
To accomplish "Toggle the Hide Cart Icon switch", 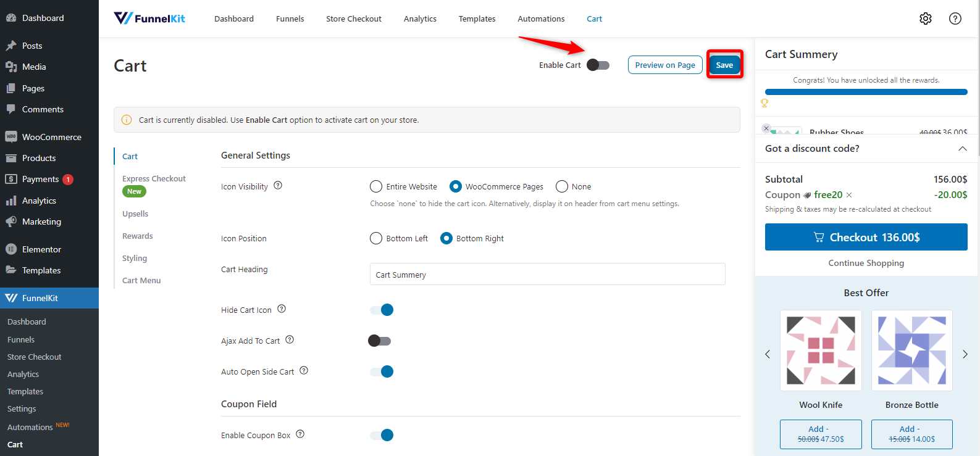I will point(382,310).
